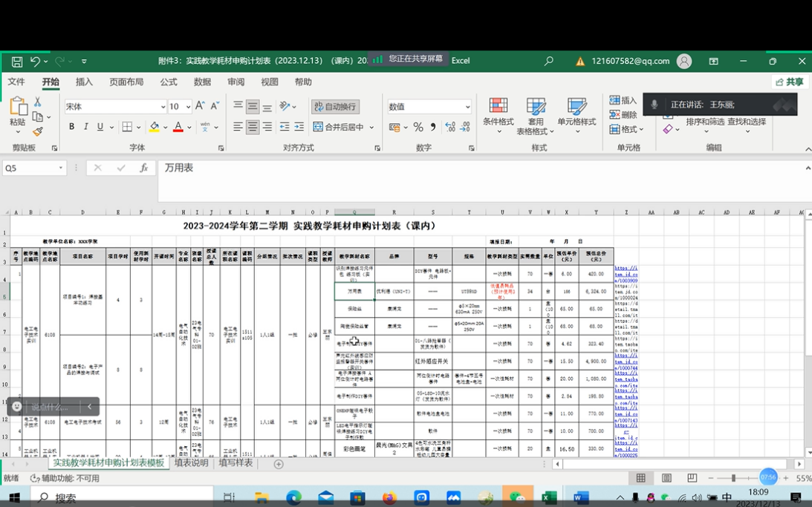Open Firefox from the taskbar
This screenshot has width=812, height=507.
pos(389,497)
